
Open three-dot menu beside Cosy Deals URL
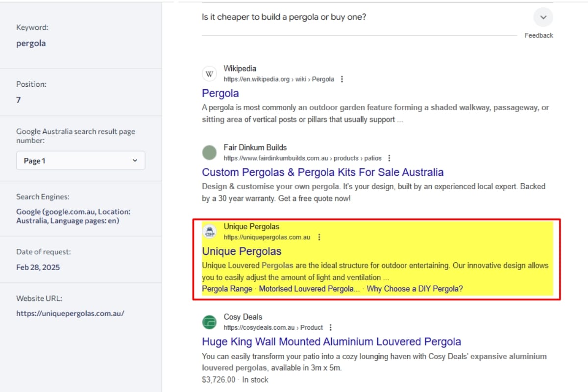coord(331,327)
